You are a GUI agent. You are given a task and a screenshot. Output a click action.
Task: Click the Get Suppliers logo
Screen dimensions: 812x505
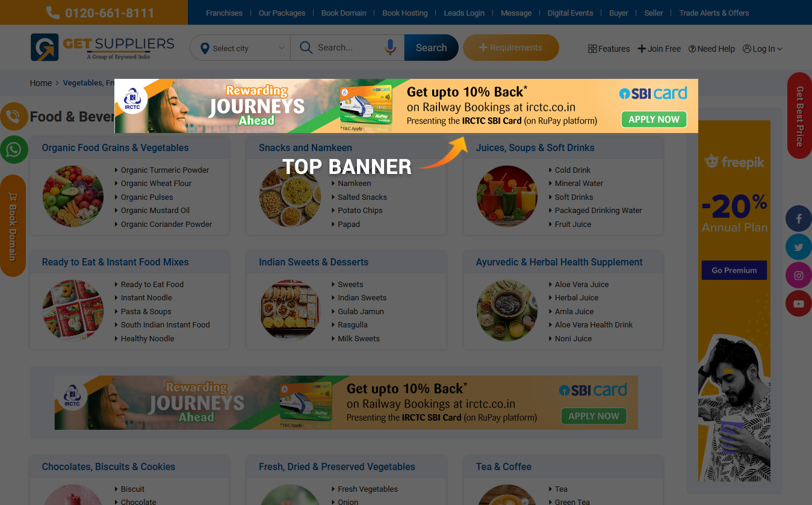[x=102, y=47]
